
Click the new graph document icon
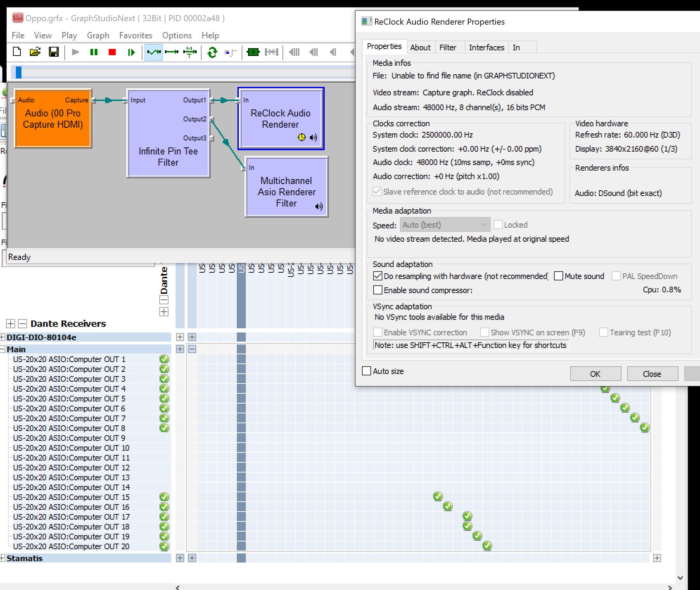point(17,52)
